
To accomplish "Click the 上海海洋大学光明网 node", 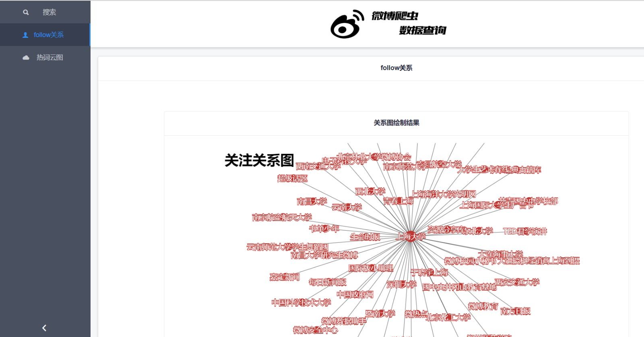I will pyautogui.click(x=444, y=194).
